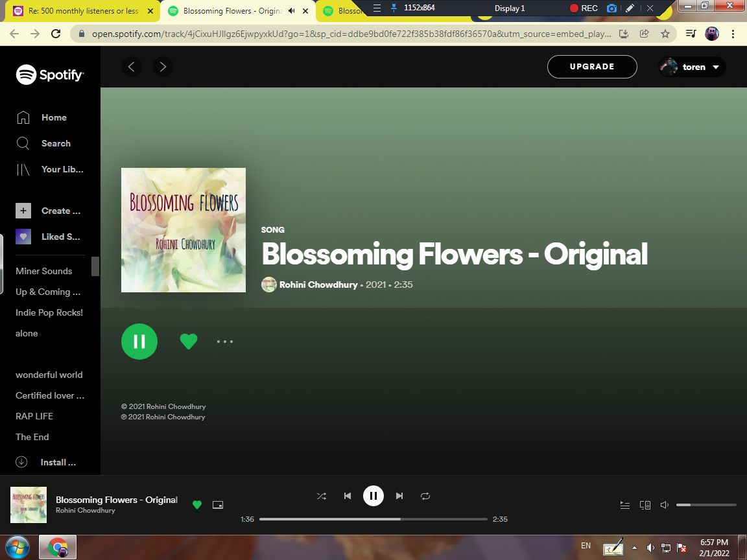The height and width of the screenshot is (560, 747).
Task: Open Liked Songs heart tile
Action: point(23,237)
